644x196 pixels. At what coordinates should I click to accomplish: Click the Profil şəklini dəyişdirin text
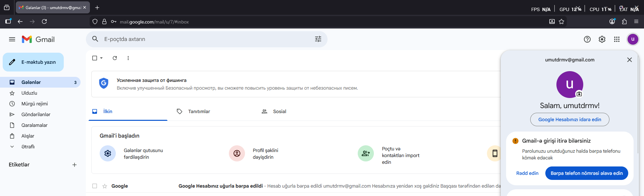point(265,154)
